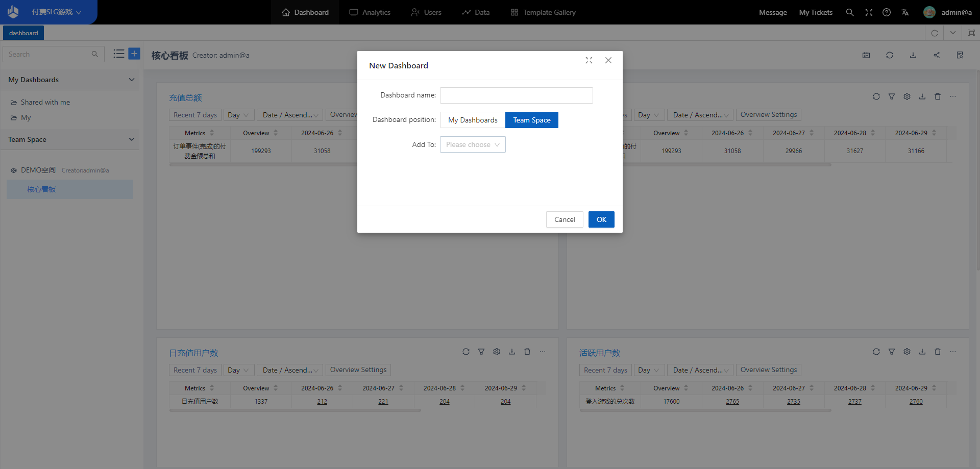Select Team Space position option
This screenshot has height=469, width=980.
[x=531, y=120]
